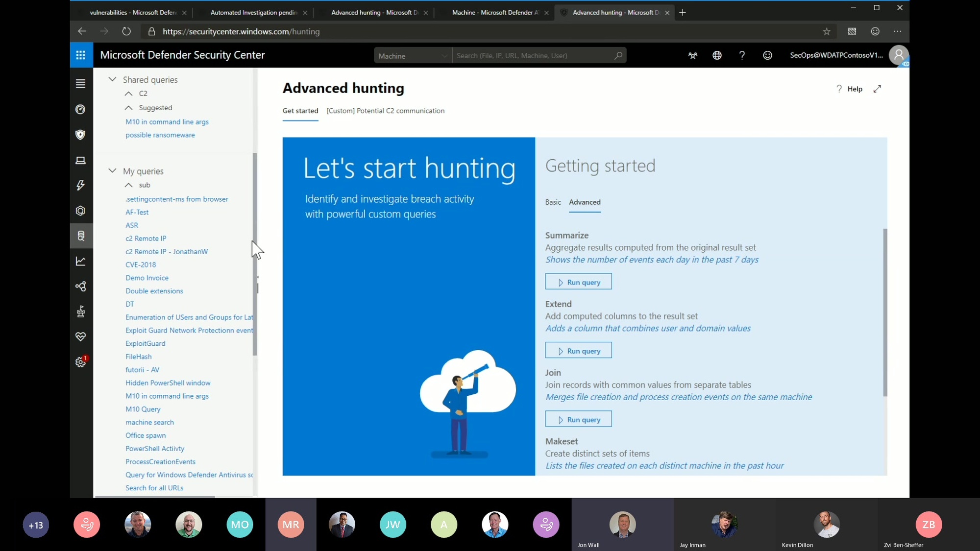The height and width of the screenshot is (551, 980).
Task: Open a new browser tab
Action: point(683,13)
